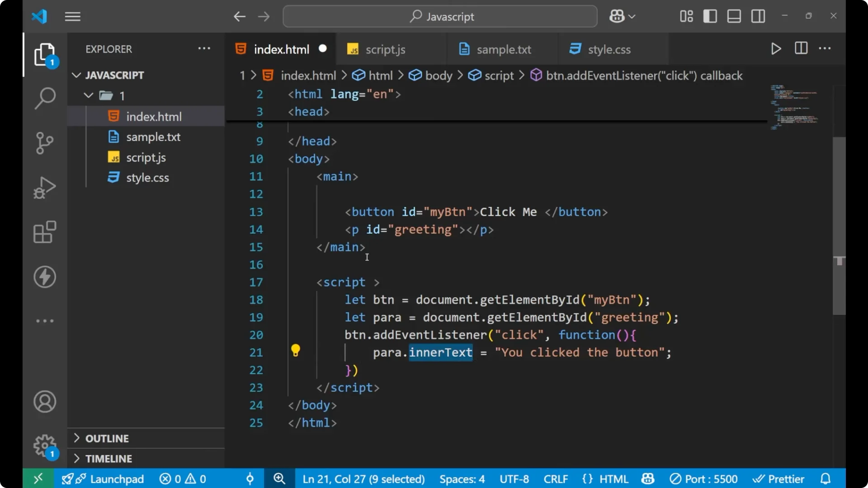
Task: Split the editor with the split icon
Action: click(801, 48)
